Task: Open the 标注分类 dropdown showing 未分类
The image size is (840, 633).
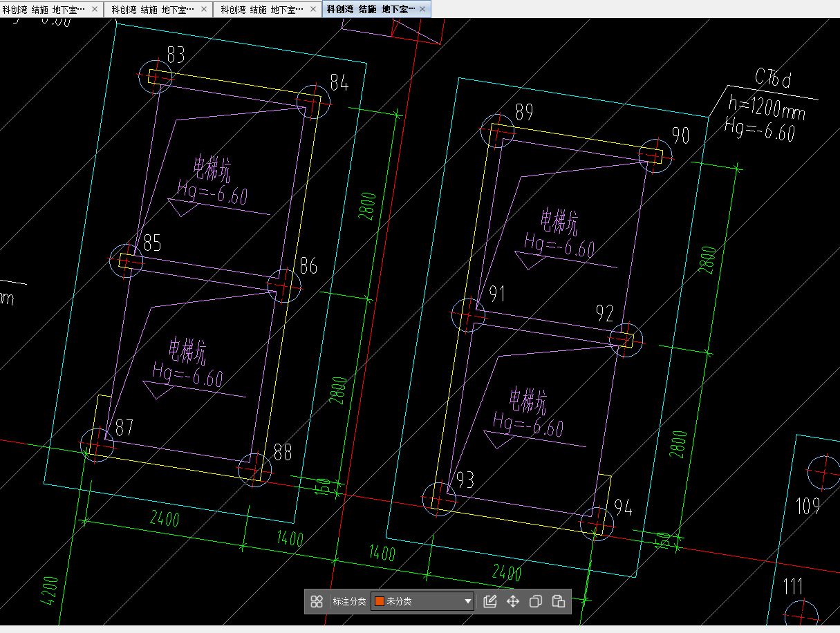Action: coord(422,601)
